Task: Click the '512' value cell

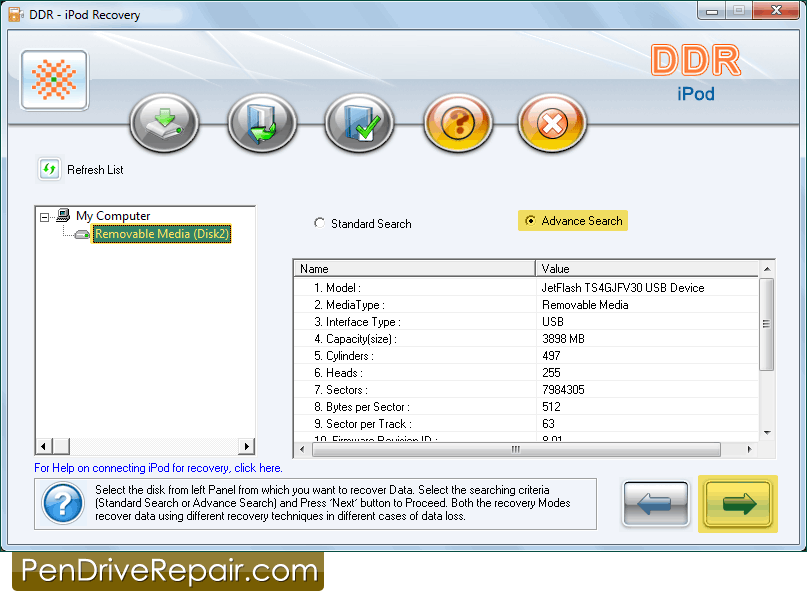Action: pyautogui.click(x=551, y=407)
